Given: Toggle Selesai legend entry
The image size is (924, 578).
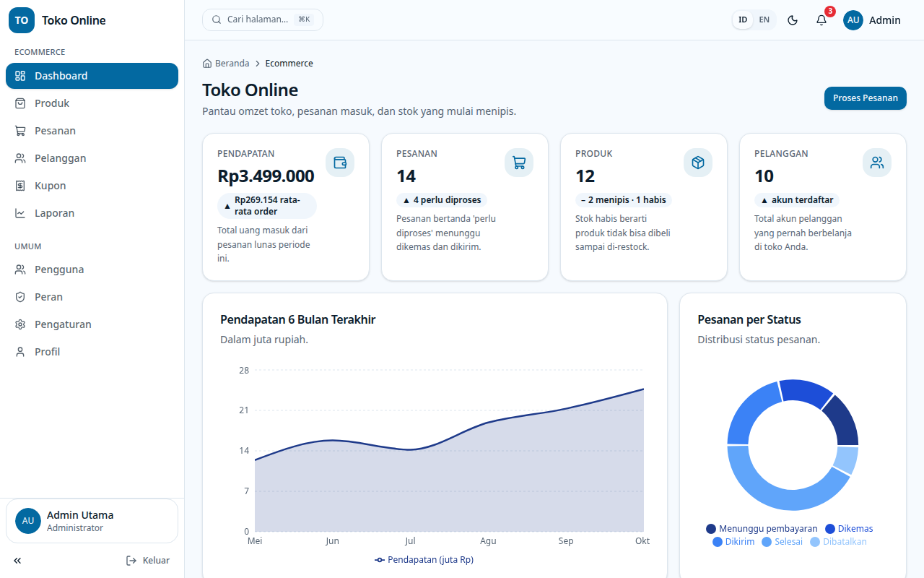Looking at the screenshot, I should (x=782, y=542).
